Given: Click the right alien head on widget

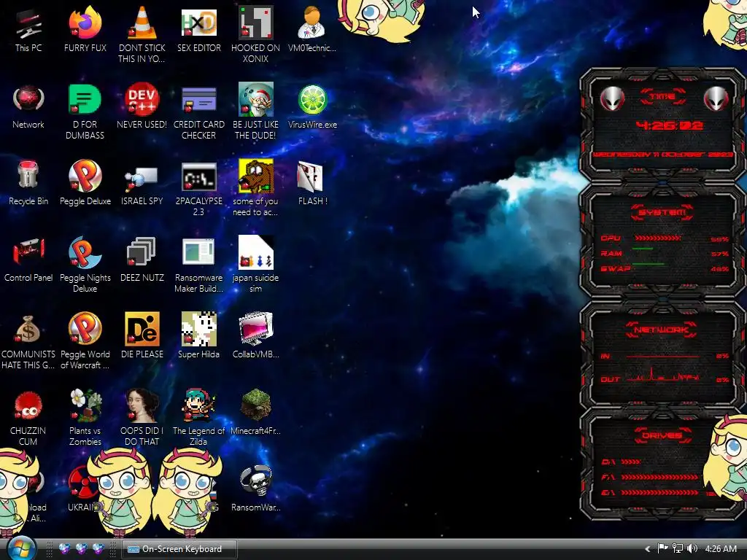Looking at the screenshot, I should click(716, 99).
